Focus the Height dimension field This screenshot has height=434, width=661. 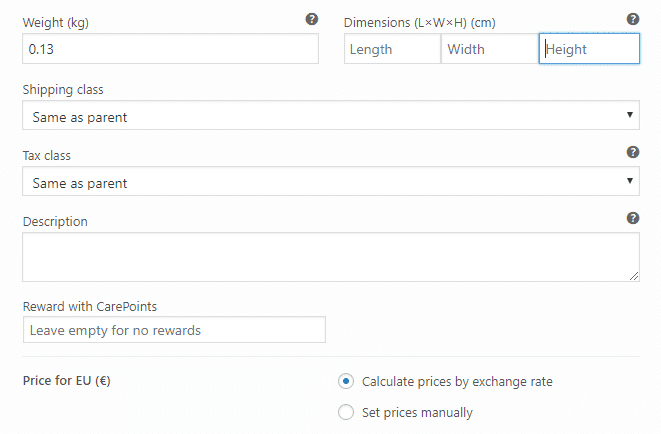pos(589,49)
